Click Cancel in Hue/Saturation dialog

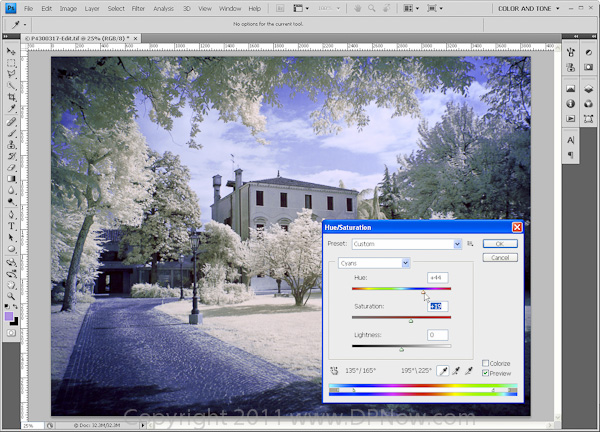coord(499,257)
